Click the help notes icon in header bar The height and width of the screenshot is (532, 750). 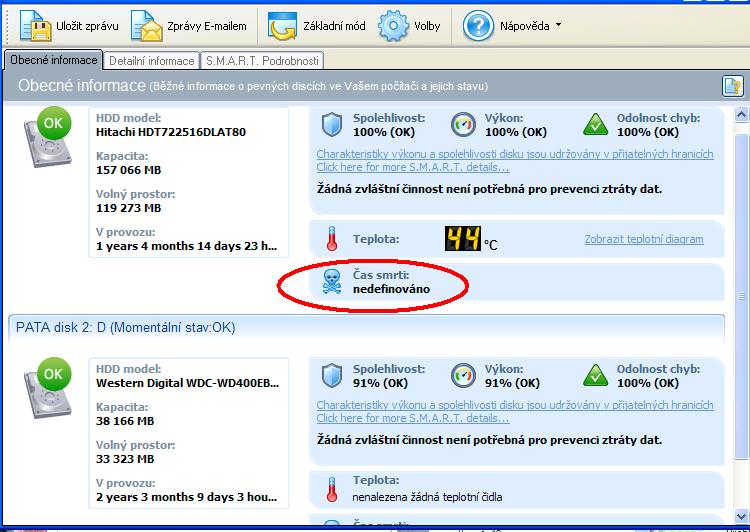(x=732, y=86)
